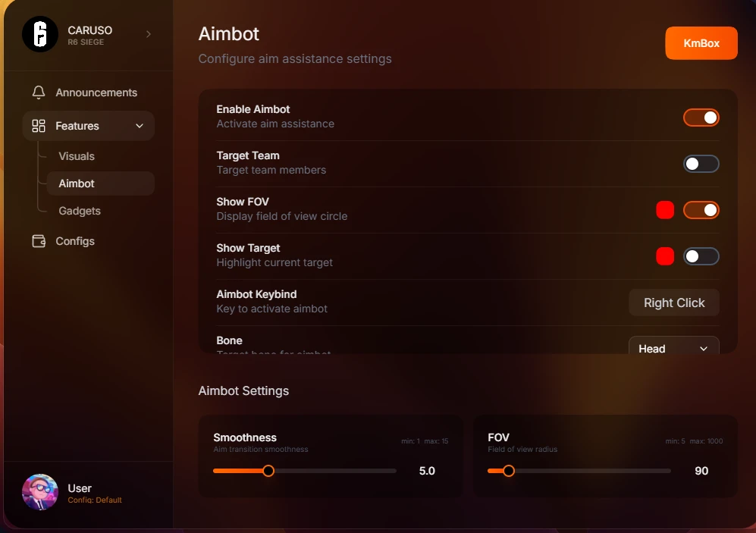The width and height of the screenshot is (756, 533).
Task: Enable the Show Target toggle
Action: [701, 256]
